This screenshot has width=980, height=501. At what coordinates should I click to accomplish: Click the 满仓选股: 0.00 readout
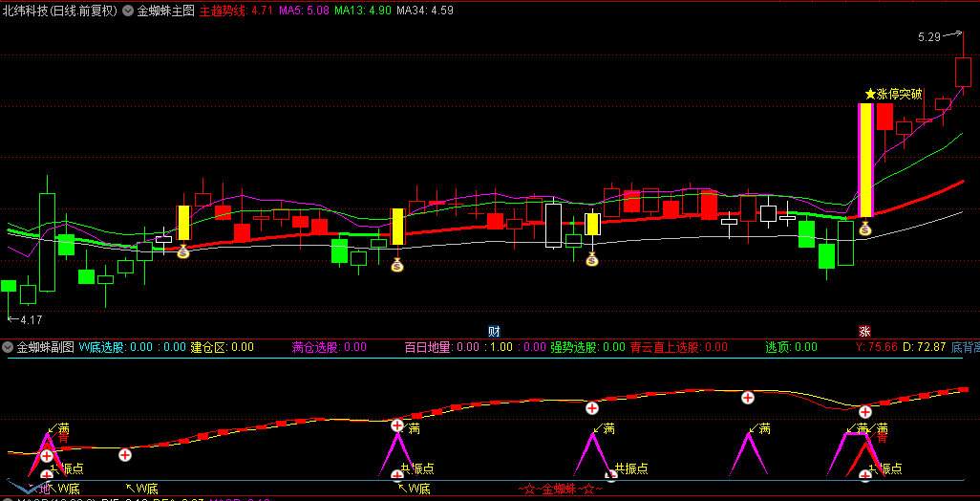(x=330, y=346)
